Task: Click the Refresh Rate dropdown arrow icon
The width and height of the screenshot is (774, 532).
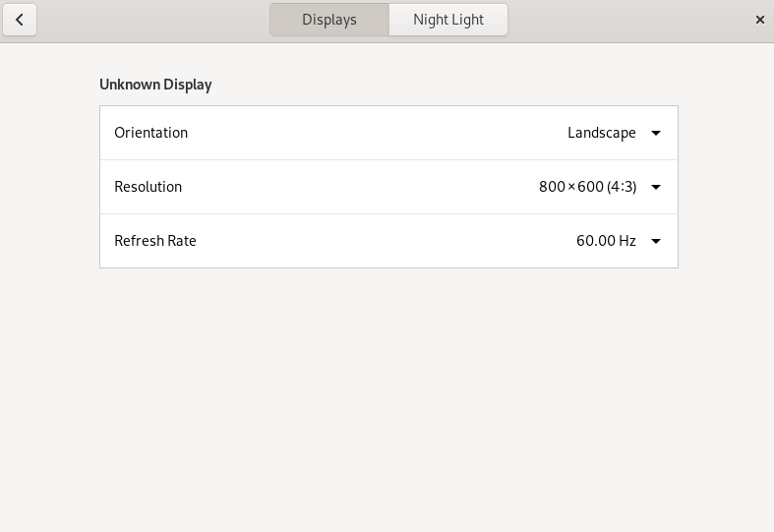Action: coord(656,241)
